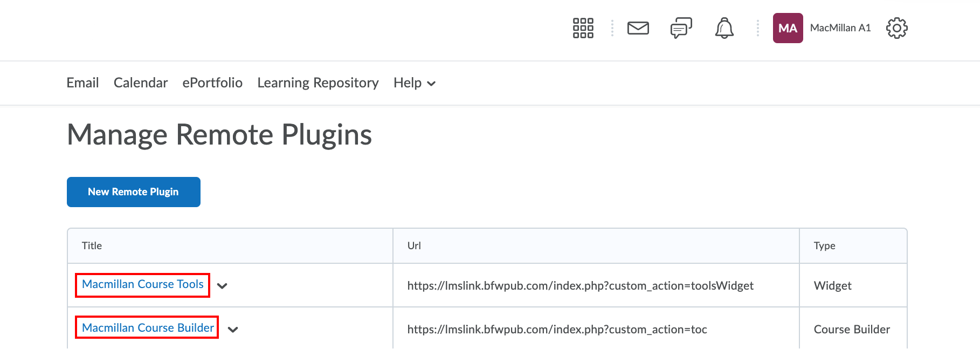Open the Macmillan Course Tools link

[142, 284]
